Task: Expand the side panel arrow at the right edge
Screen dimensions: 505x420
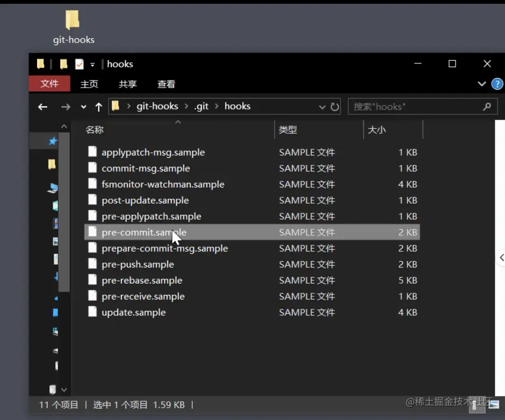Action: point(501,258)
